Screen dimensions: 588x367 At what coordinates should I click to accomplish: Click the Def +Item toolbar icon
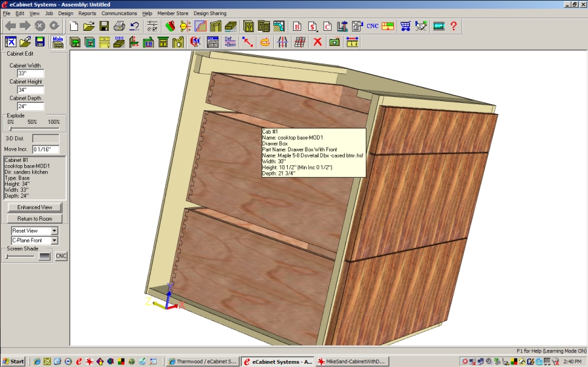(x=230, y=42)
